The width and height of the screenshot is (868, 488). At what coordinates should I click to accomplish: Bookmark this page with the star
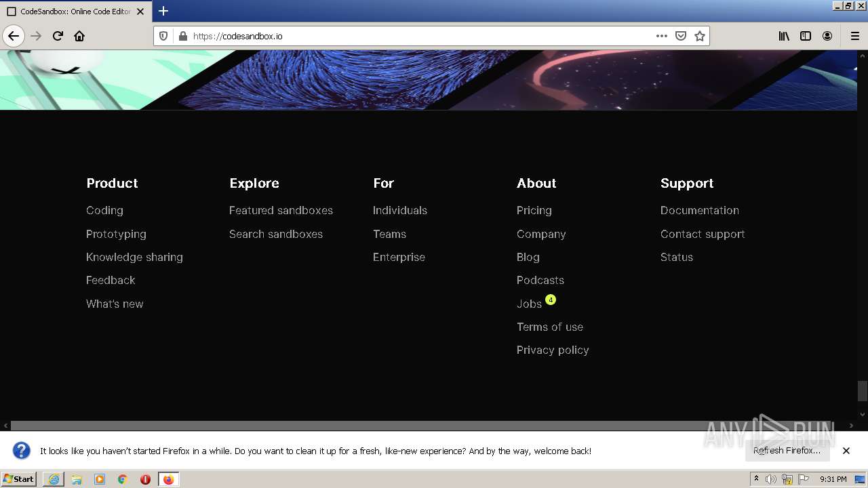[700, 36]
